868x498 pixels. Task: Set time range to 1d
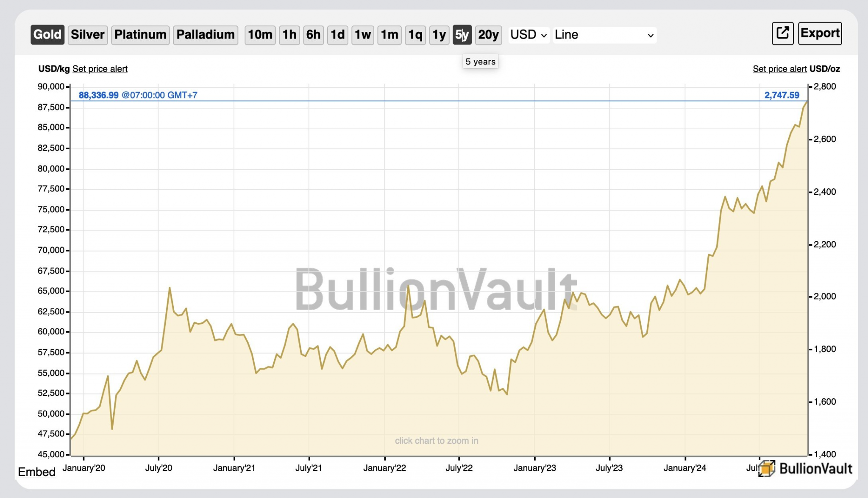point(337,35)
